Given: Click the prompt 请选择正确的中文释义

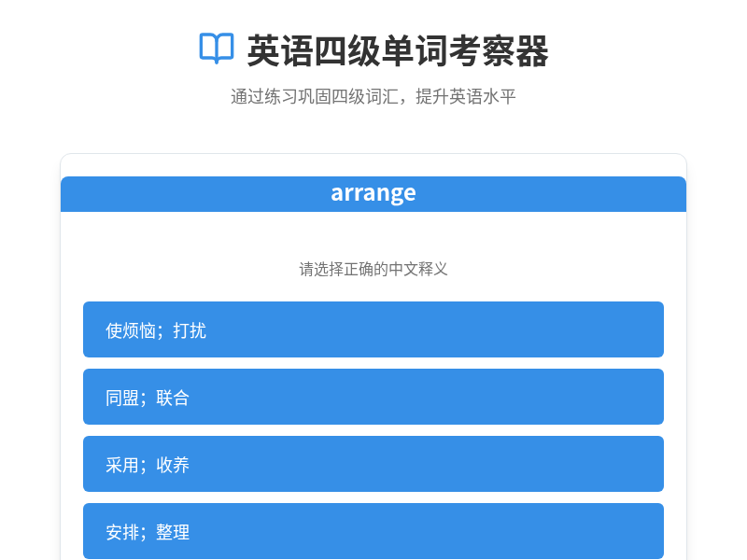Looking at the screenshot, I should (373, 268).
